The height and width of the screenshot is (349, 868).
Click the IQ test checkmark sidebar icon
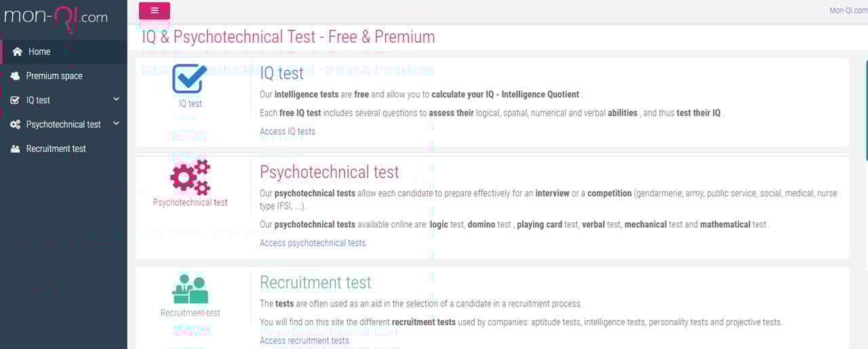pyautogui.click(x=15, y=100)
